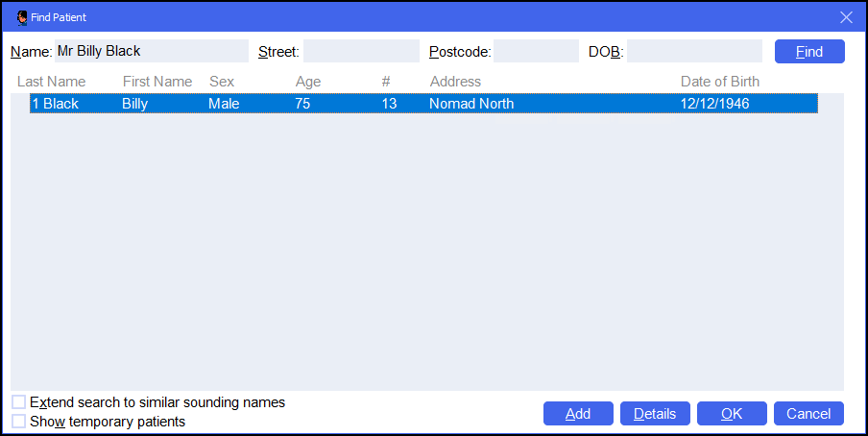Sort by the Date of Birth column
The height and width of the screenshot is (436, 868).
[719, 82]
